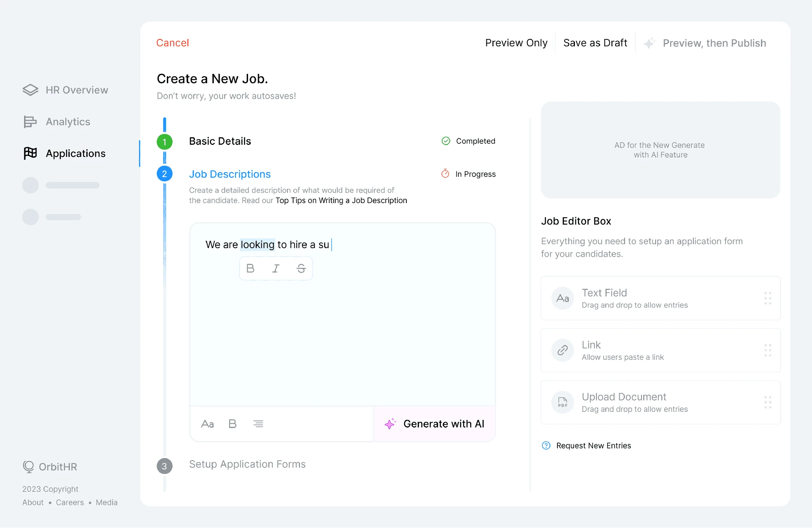The height and width of the screenshot is (528, 812).
Task: Jump to step 3 circle
Action: click(x=164, y=466)
